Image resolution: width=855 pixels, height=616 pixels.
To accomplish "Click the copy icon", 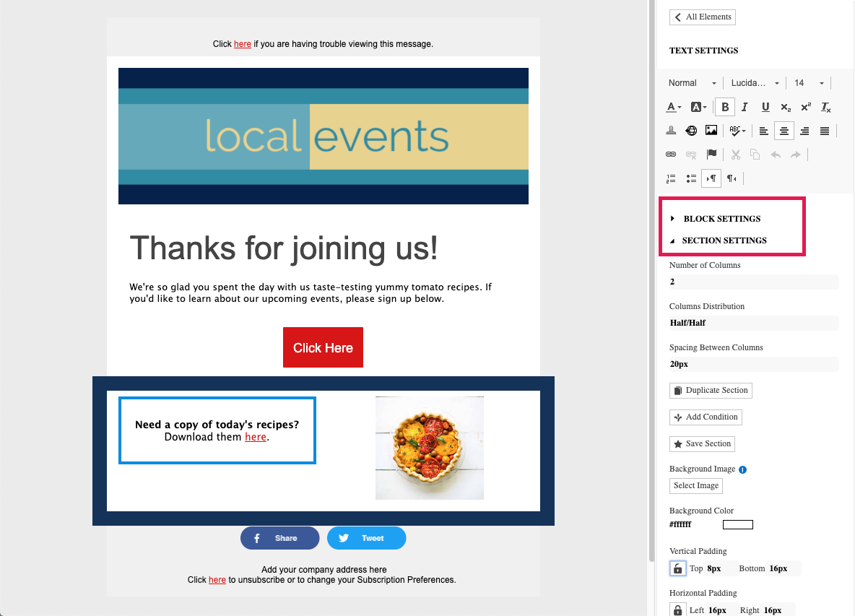I will pyautogui.click(x=755, y=155).
